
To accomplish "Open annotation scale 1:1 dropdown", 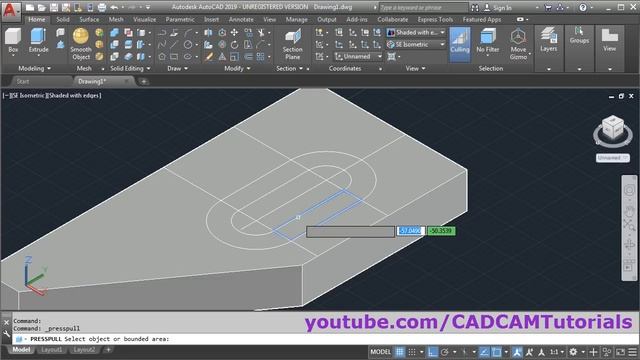I will (x=557, y=352).
